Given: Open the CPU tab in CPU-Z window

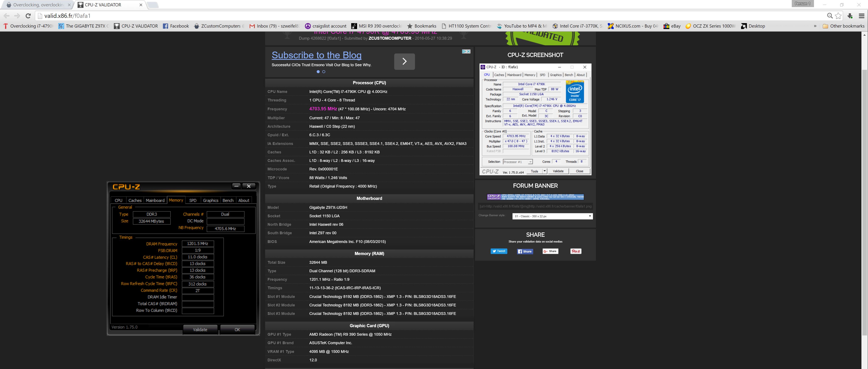Looking at the screenshot, I should [119, 200].
